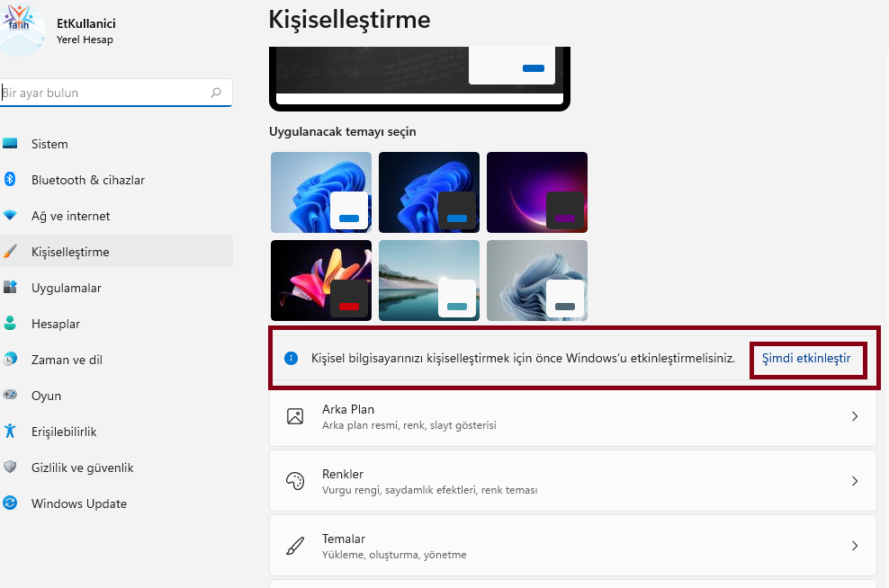Select the dark blue bloom theme

[x=429, y=192]
